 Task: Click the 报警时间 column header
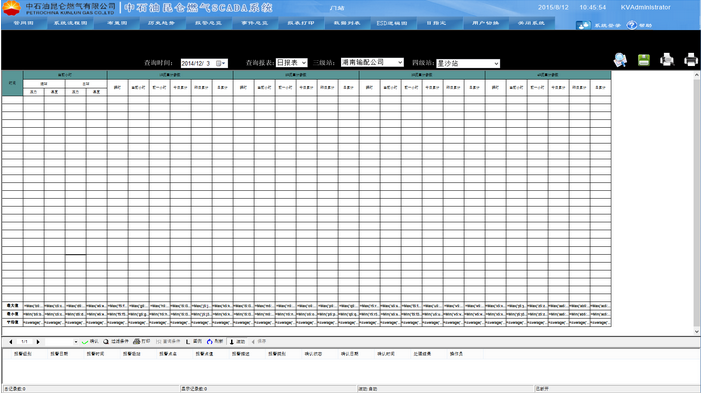pyautogui.click(x=95, y=354)
